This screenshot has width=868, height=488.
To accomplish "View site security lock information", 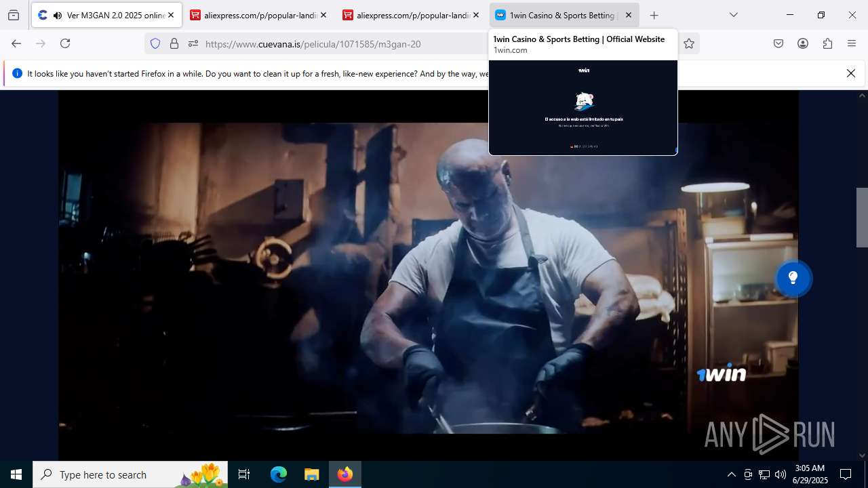I will pyautogui.click(x=174, y=43).
